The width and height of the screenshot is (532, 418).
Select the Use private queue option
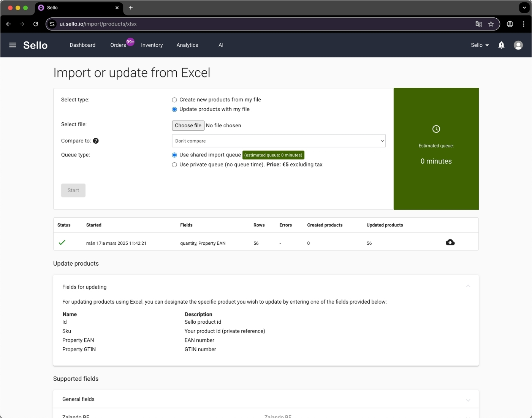tap(174, 165)
